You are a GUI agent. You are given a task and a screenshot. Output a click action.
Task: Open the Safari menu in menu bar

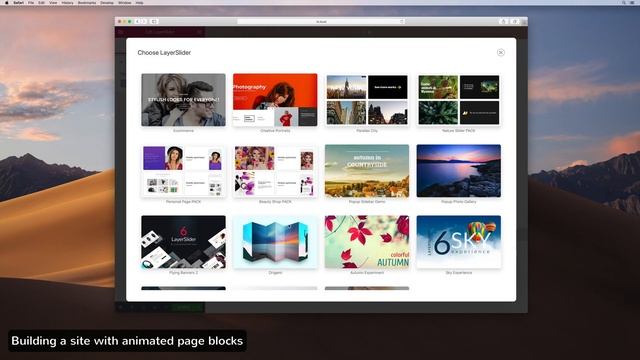(x=19, y=2)
